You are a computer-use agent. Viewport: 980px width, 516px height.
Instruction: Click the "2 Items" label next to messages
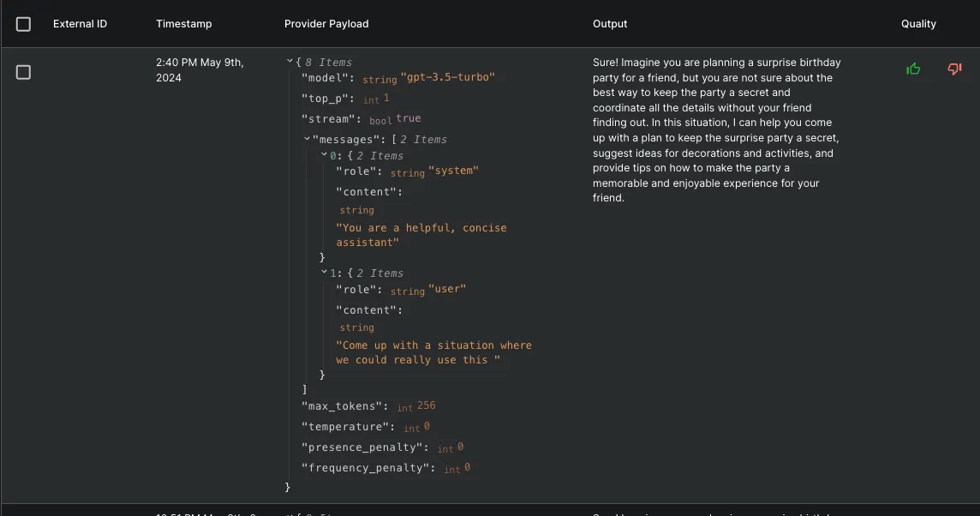423,140
